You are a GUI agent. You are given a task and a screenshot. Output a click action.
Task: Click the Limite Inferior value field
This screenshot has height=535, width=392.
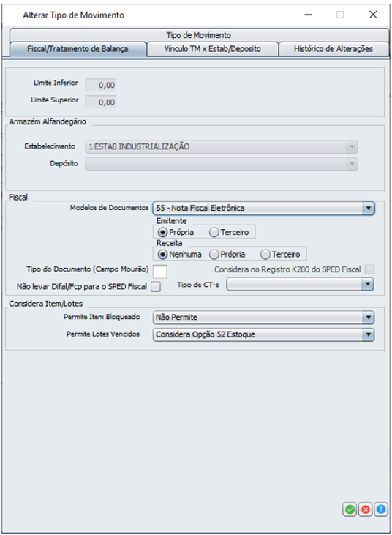pos(100,85)
